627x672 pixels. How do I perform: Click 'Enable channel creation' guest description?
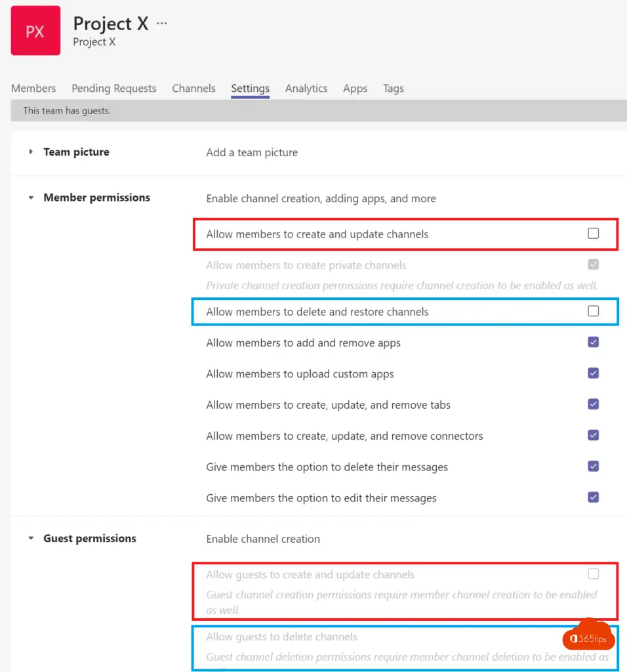(x=263, y=539)
